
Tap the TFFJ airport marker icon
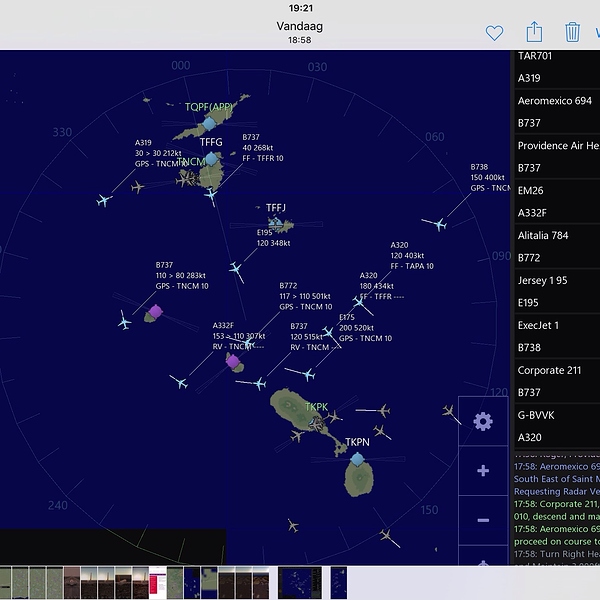[275, 222]
